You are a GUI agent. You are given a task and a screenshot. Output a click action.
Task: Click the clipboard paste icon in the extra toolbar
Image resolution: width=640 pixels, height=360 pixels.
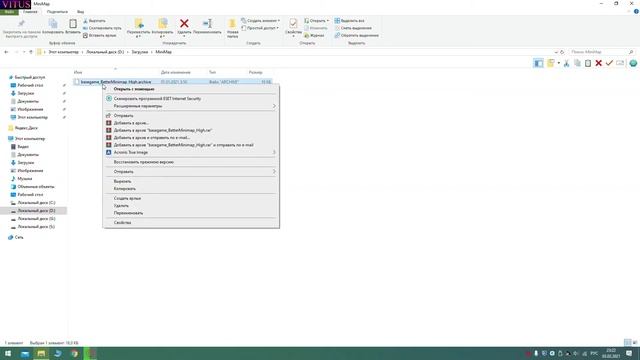(588, 63)
